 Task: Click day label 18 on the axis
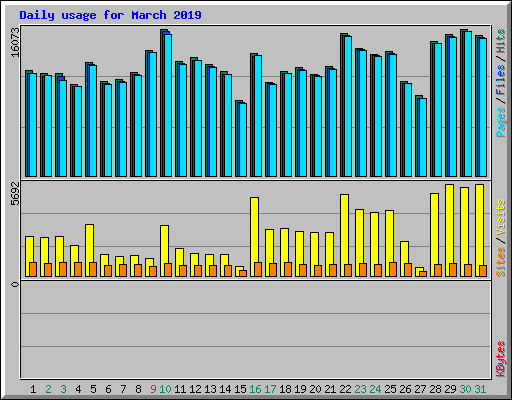(x=285, y=389)
